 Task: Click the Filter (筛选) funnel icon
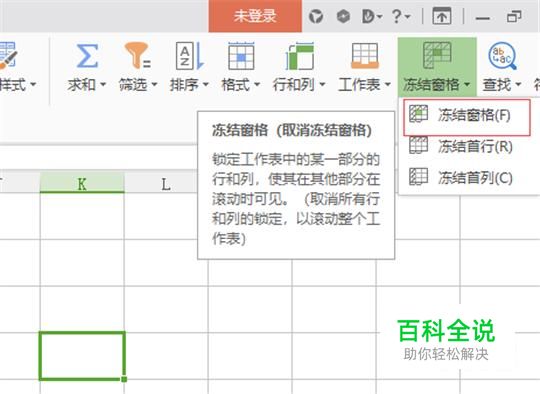[x=138, y=55]
